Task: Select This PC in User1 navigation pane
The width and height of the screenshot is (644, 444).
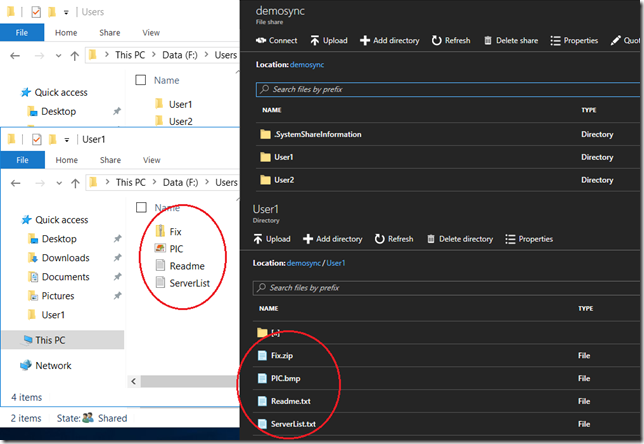Action: pyautogui.click(x=62, y=340)
